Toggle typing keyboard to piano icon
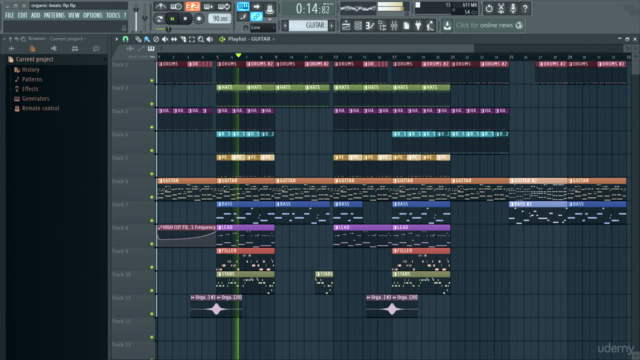The image size is (640, 360). [x=243, y=7]
